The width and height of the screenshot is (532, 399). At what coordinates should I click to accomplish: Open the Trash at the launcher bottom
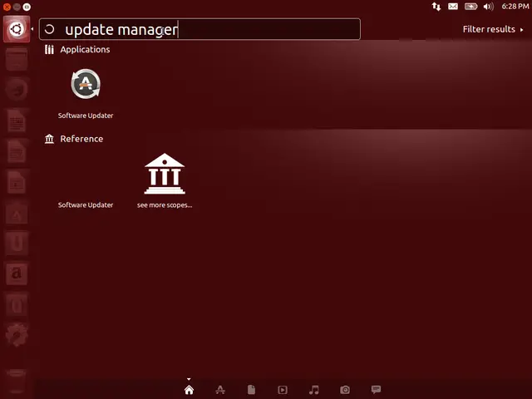click(17, 381)
